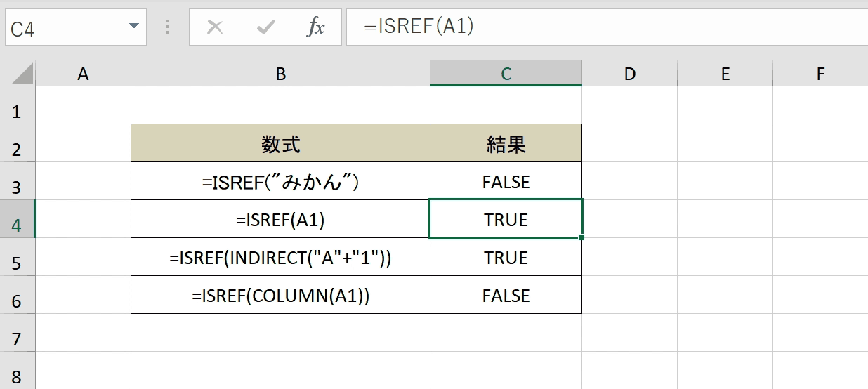
Task: Click the fill handle of cell C4
Action: tap(581, 238)
